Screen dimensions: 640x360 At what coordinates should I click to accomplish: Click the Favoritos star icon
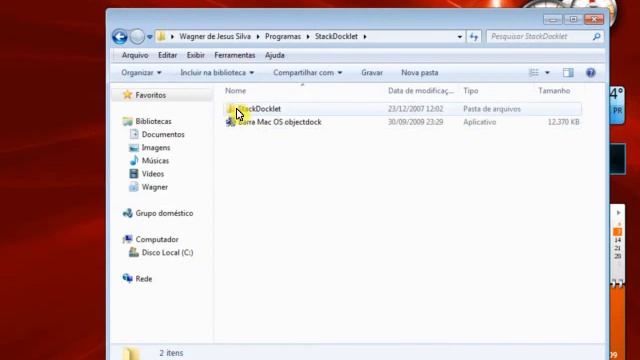point(127,95)
